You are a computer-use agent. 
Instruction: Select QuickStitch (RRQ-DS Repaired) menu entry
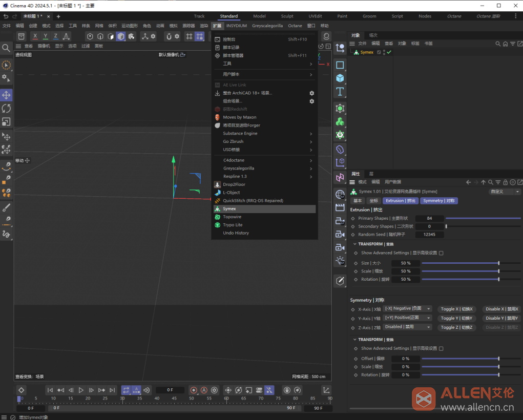point(264,201)
